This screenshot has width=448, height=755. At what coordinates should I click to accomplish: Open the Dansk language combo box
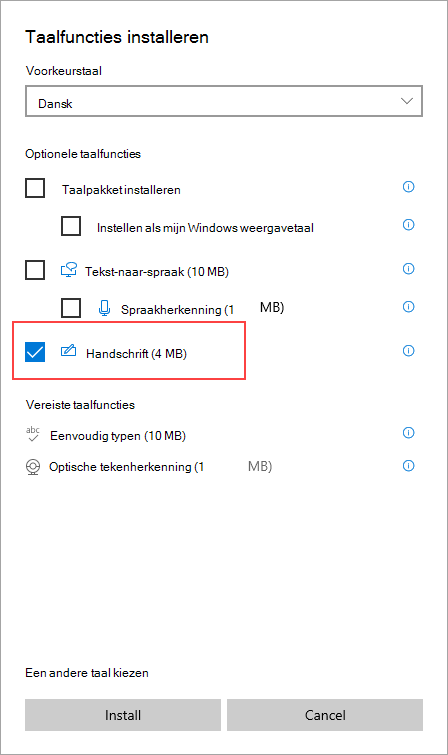[x=224, y=101]
